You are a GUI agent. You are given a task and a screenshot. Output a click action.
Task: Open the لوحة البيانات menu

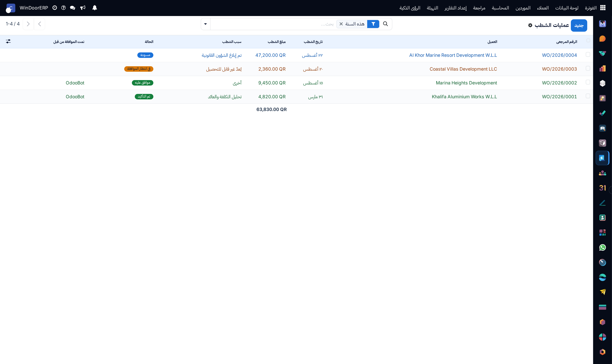point(567,8)
